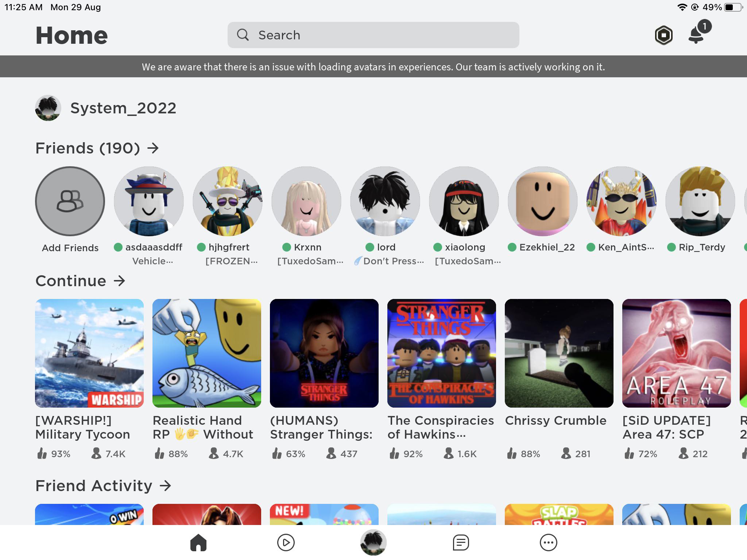
Task: Select the Chrissy Crumble title text
Action: click(556, 420)
